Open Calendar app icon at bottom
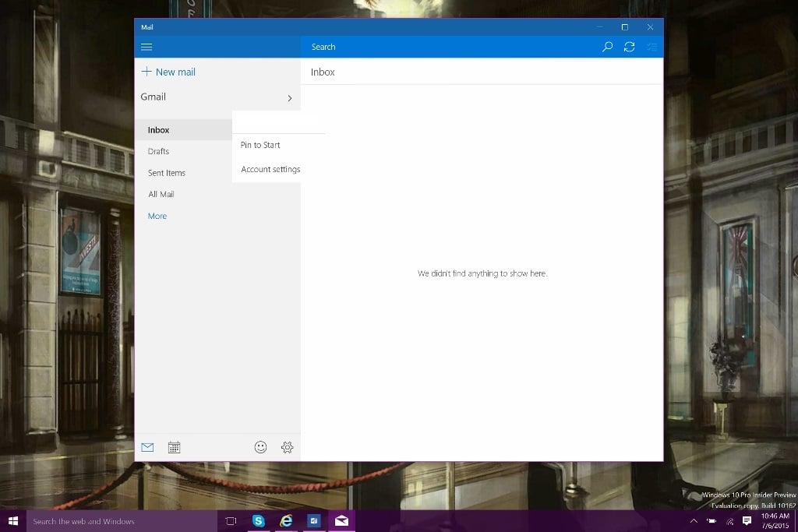This screenshot has height=532, width=798. point(174,447)
